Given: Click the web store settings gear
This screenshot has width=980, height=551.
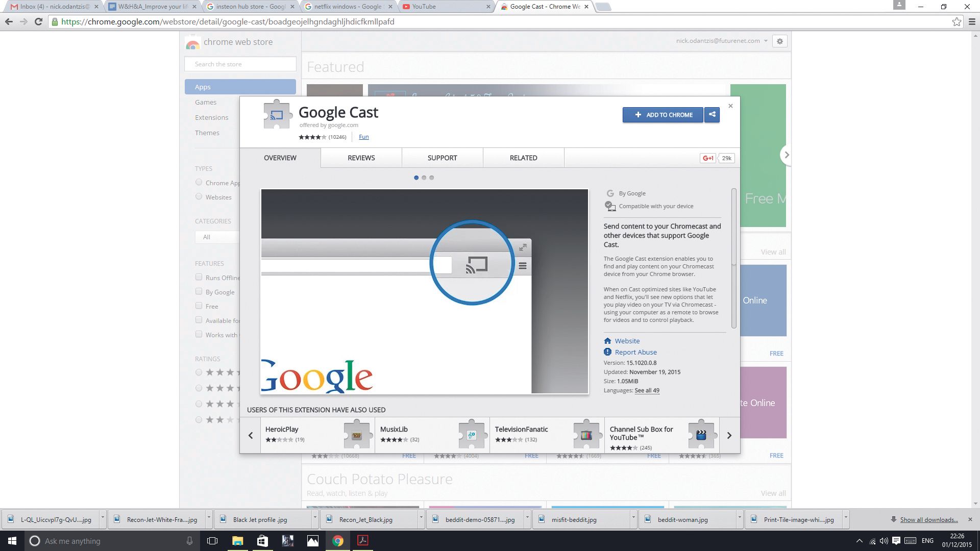Looking at the screenshot, I should click(x=780, y=41).
